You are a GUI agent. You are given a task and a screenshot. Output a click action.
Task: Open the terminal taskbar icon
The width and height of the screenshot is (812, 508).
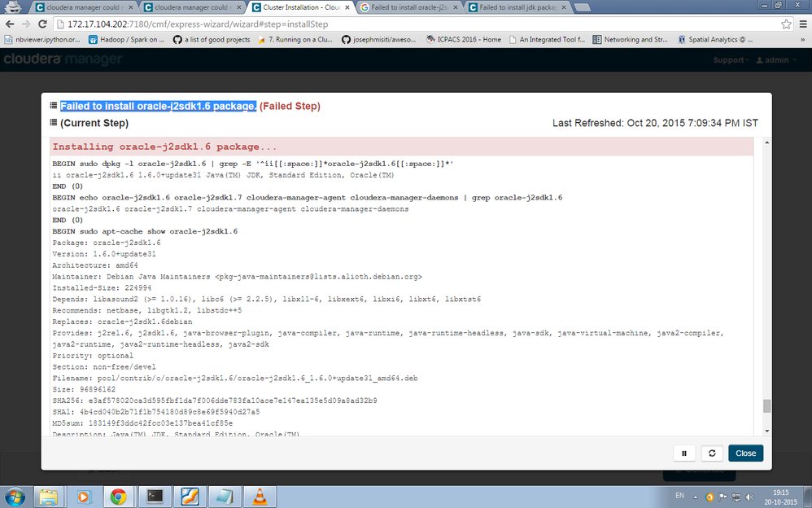[154, 497]
